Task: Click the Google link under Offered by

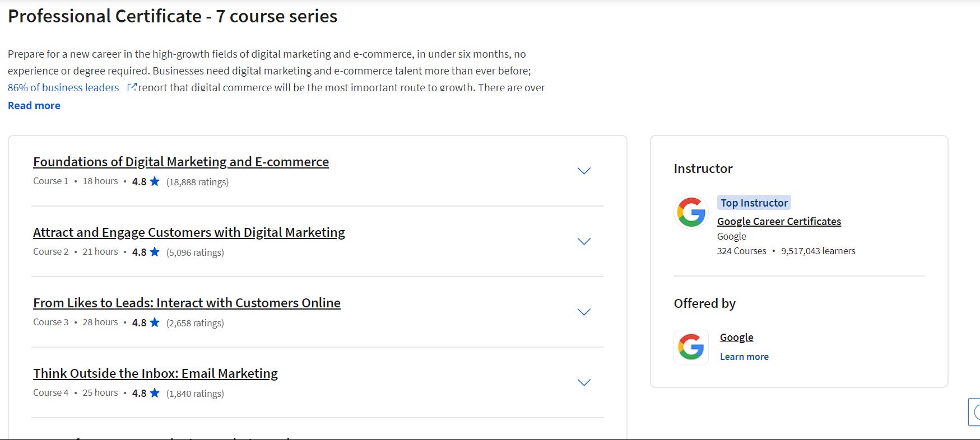Action: [x=736, y=337]
